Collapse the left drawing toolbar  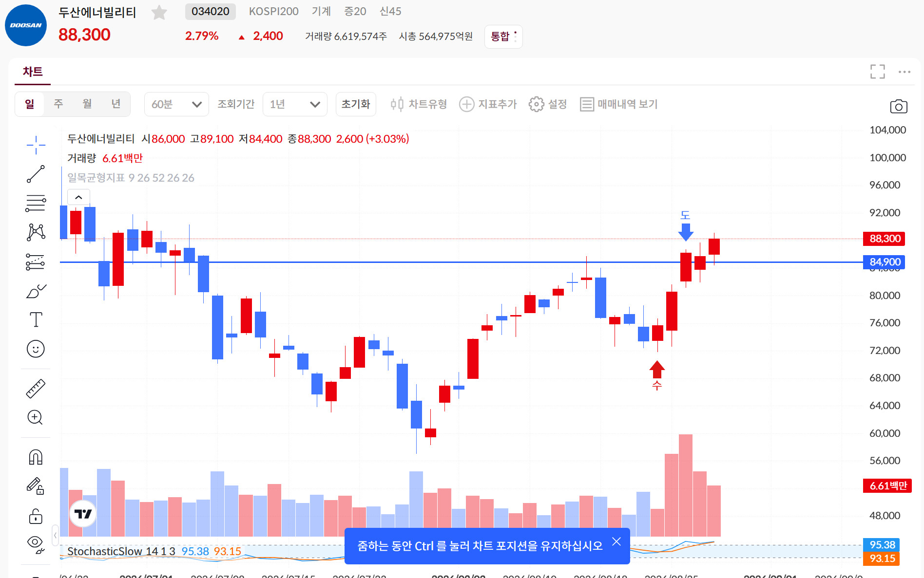(x=55, y=535)
